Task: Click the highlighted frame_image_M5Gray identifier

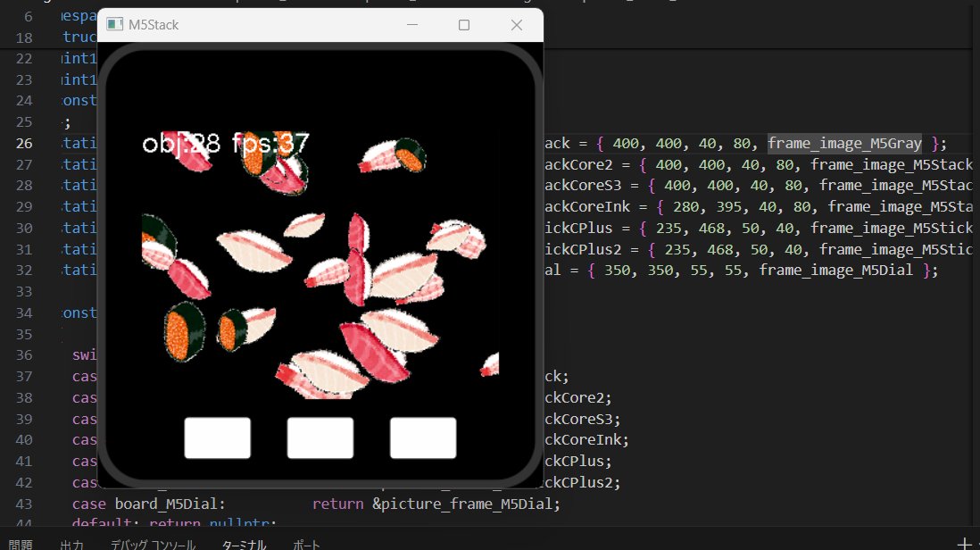Action: (844, 143)
